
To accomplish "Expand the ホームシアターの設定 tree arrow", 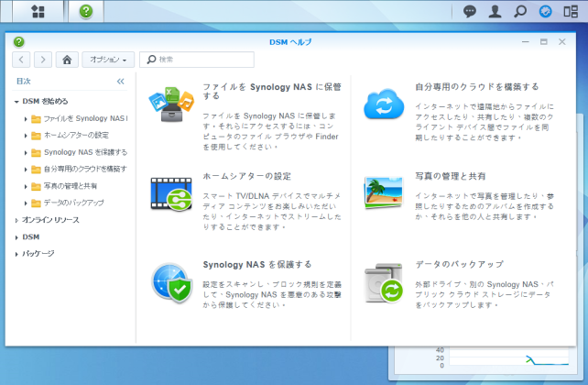I will tap(26, 136).
